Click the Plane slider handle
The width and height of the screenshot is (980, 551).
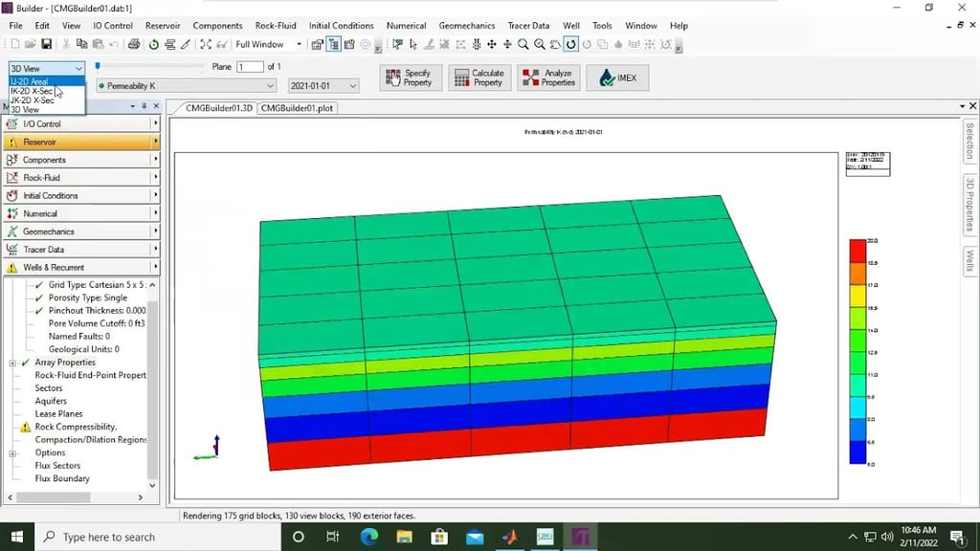98,66
